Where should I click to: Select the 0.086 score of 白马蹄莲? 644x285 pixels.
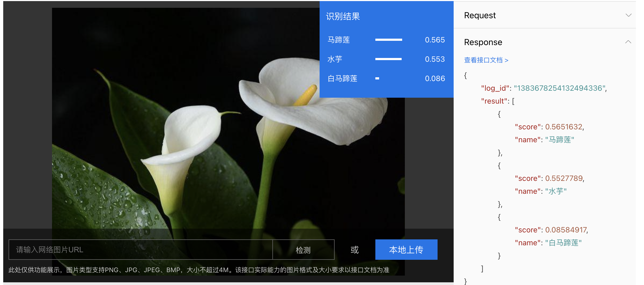(x=435, y=78)
